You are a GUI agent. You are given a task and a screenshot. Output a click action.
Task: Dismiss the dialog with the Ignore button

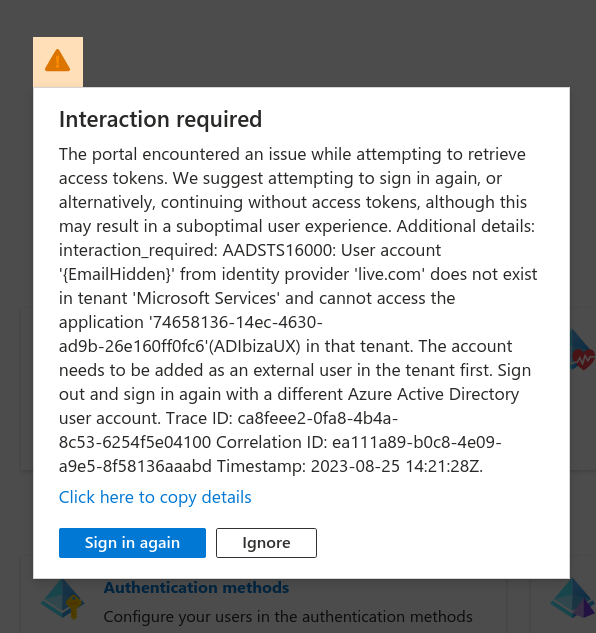click(266, 543)
